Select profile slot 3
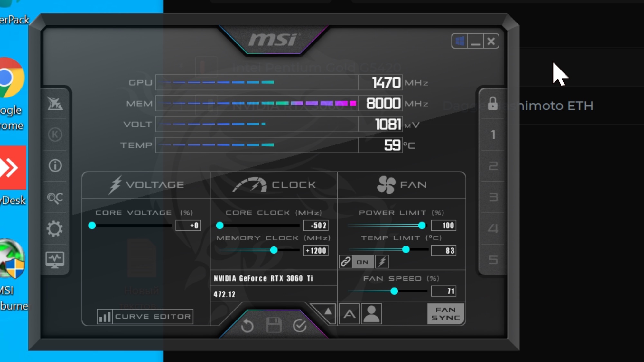 493,197
